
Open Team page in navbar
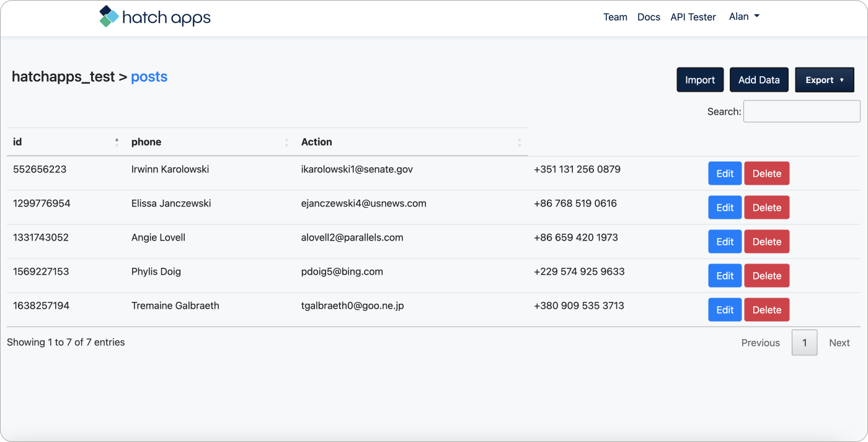(615, 17)
